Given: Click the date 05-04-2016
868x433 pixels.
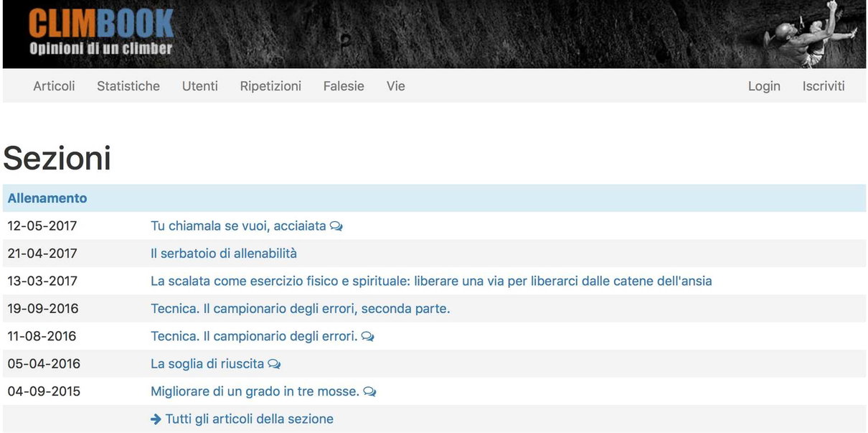Looking at the screenshot, I should click(44, 364).
